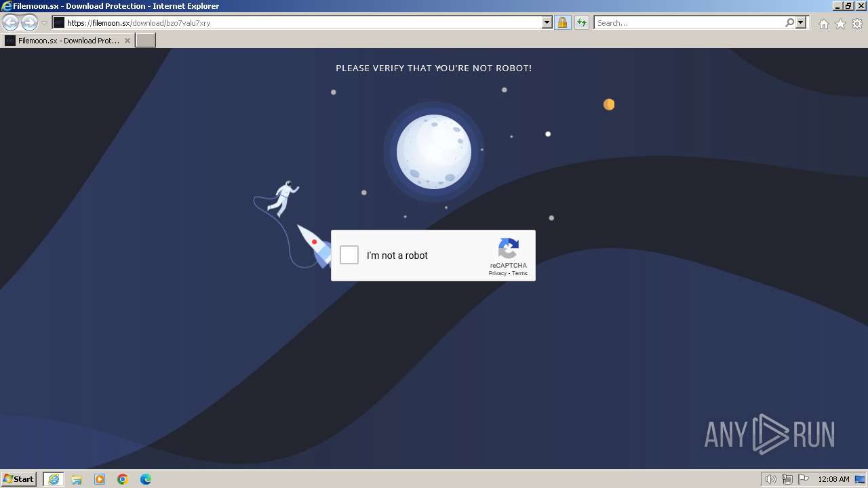The width and height of the screenshot is (868, 488).
Task: Click the network tray icon
Action: (x=787, y=479)
